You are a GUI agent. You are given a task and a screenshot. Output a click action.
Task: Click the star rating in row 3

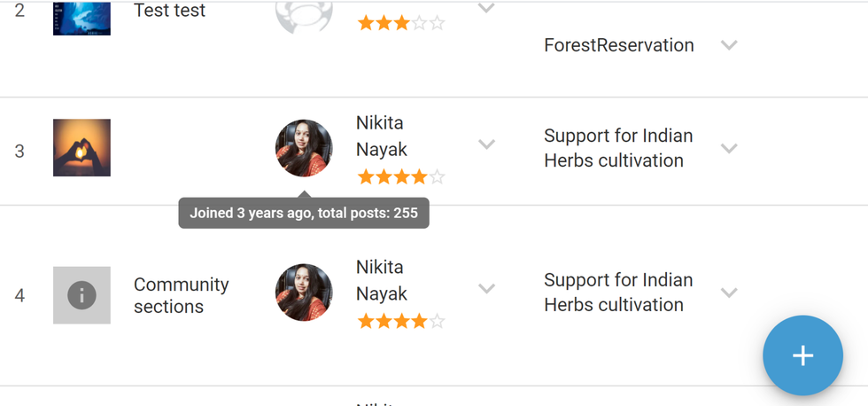[400, 177]
